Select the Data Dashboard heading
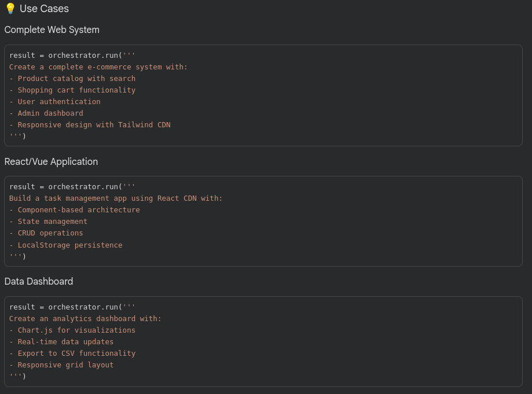The height and width of the screenshot is (394, 532). click(x=38, y=281)
